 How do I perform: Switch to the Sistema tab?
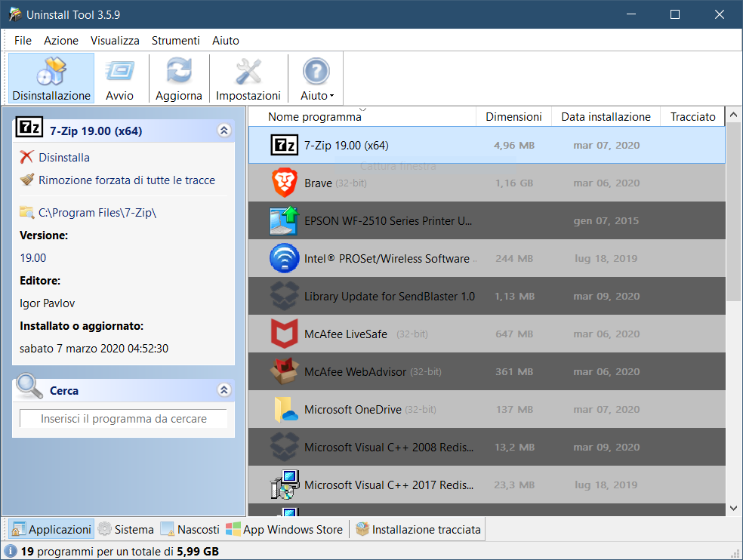(x=126, y=529)
